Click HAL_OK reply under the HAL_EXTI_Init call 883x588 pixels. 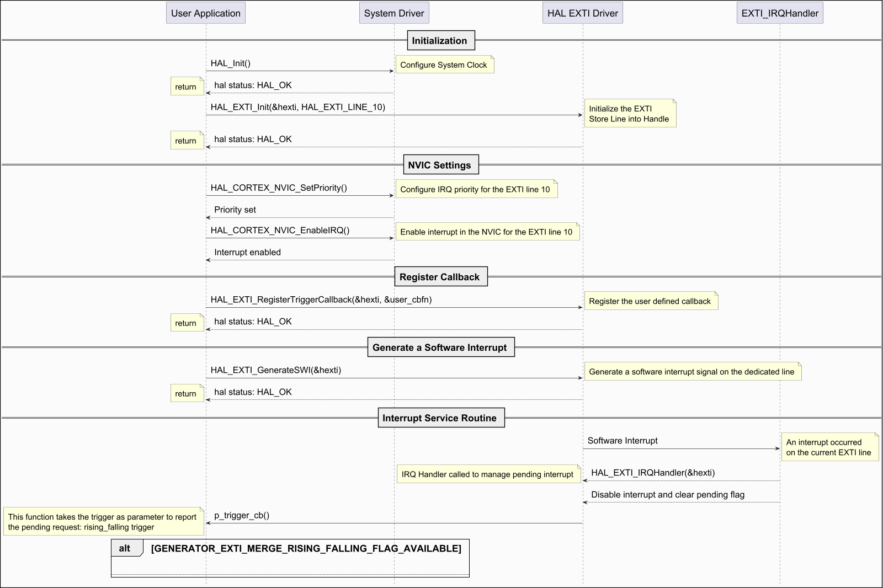253,139
